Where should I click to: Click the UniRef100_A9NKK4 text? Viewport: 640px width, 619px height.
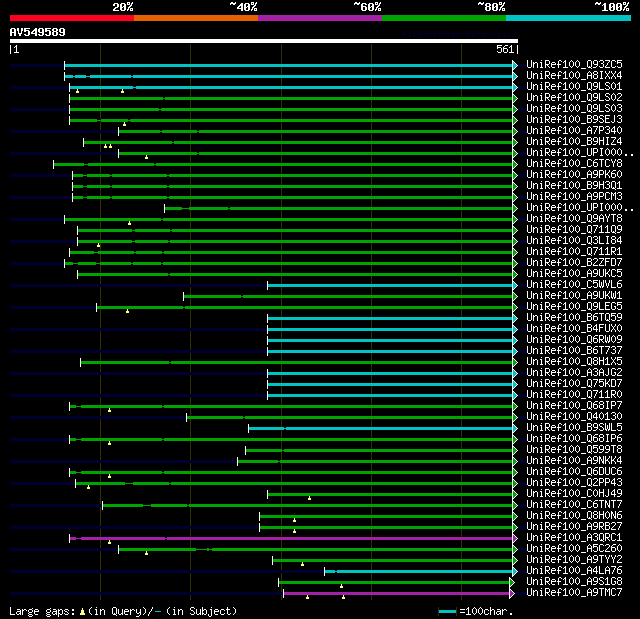[574, 461]
